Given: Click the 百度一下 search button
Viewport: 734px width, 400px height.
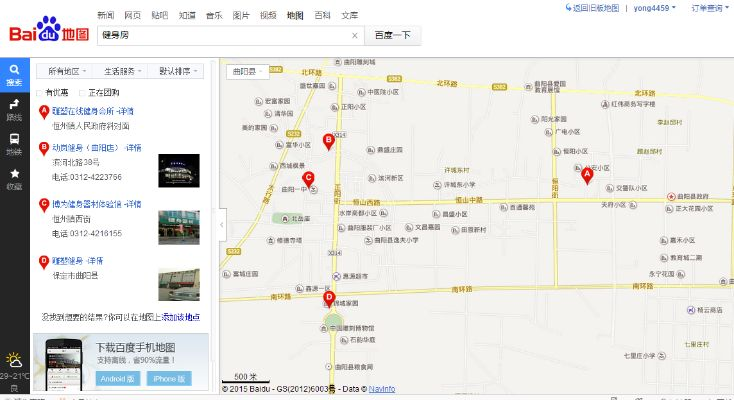Looking at the screenshot, I should (x=392, y=36).
